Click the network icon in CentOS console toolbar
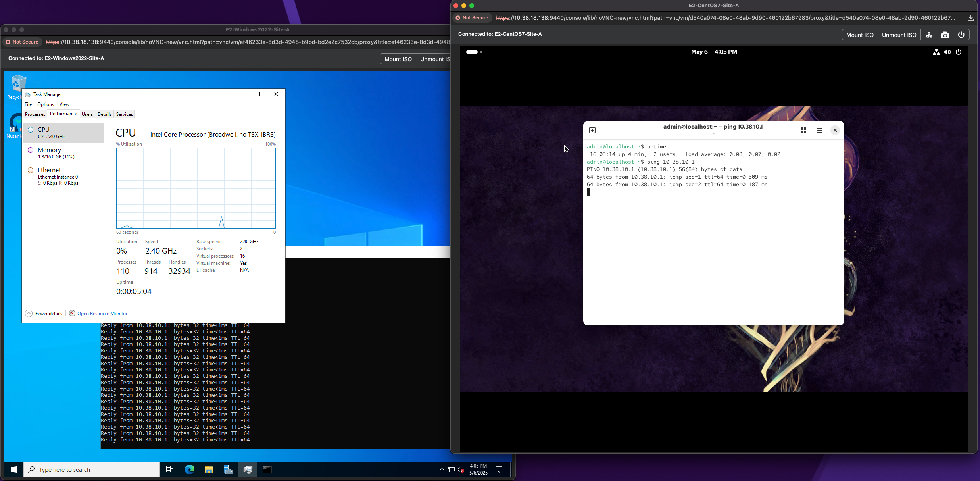 pos(929,35)
